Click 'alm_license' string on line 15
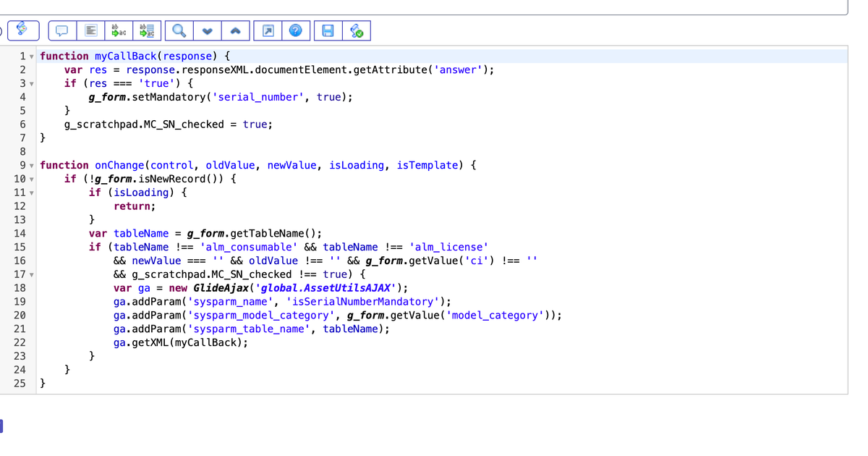 448,247
